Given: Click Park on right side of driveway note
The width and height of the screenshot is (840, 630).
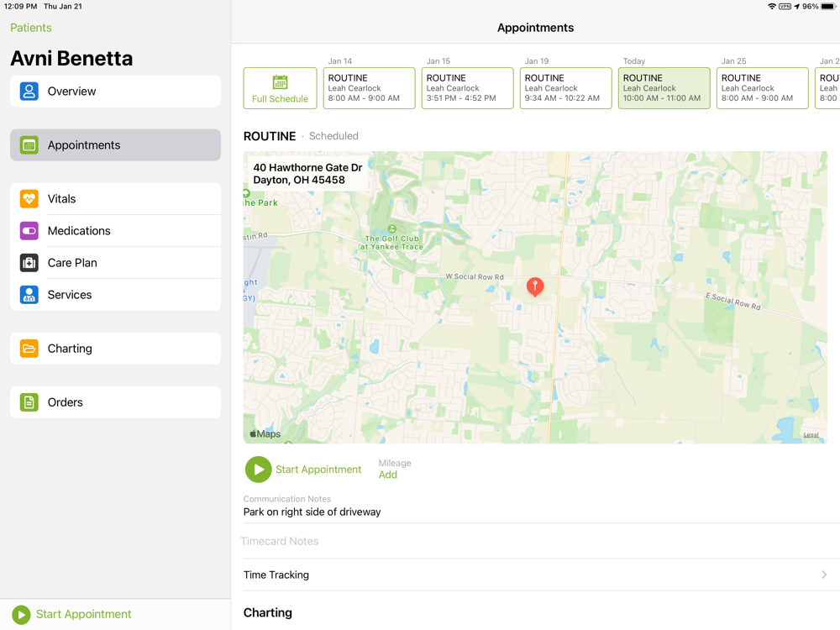Looking at the screenshot, I should [x=312, y=512].
